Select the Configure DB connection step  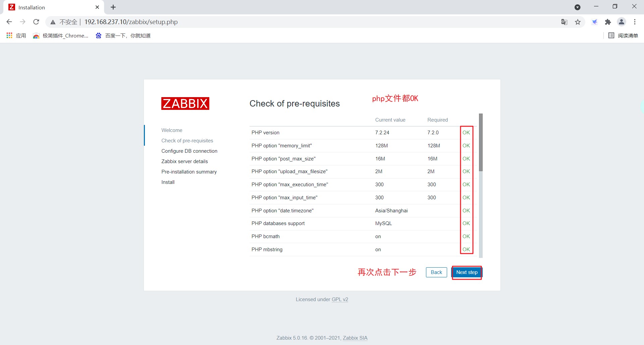click(189, 151)
